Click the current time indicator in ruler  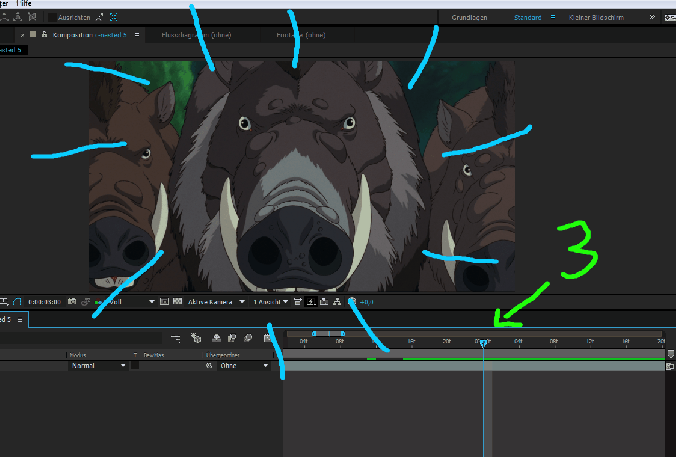(483, 343)
